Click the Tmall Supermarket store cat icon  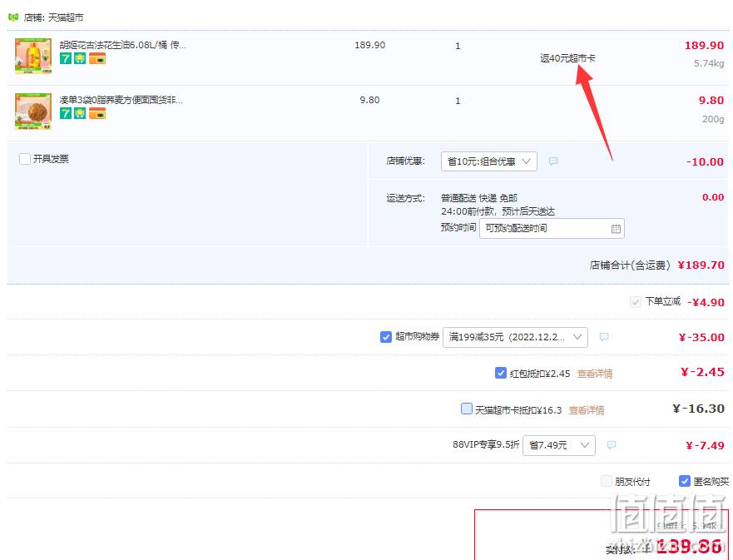pos(13,17)
